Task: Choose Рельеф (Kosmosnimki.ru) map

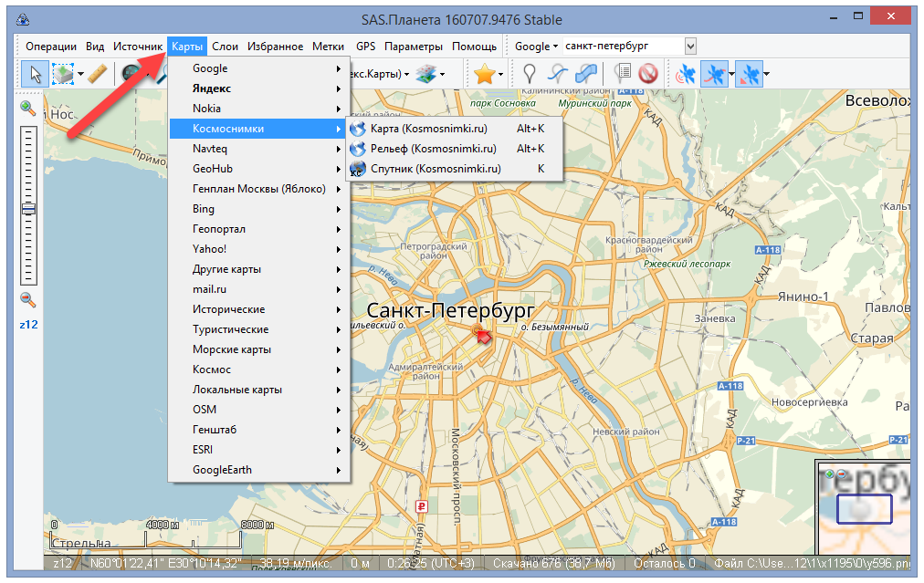Action: click(433, 149)
